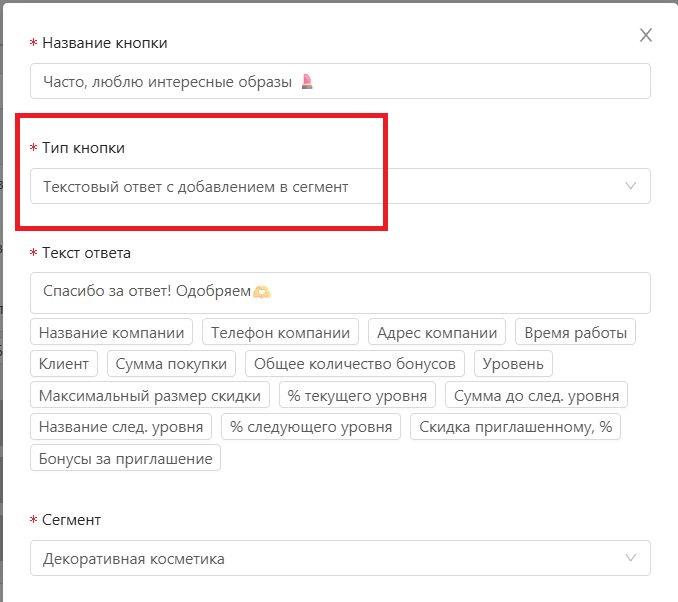678x602 pixels.
Task: Insert Уровень variable tag
Action: click(513, 364)
